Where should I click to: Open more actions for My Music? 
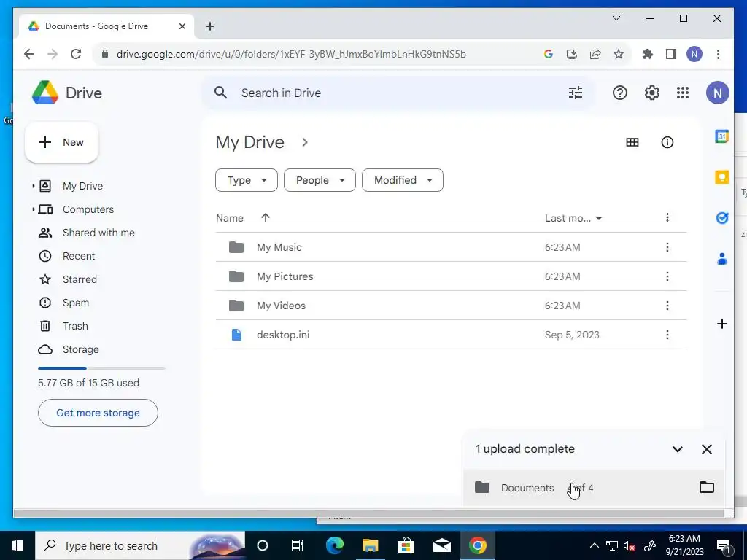click(667, 247)
